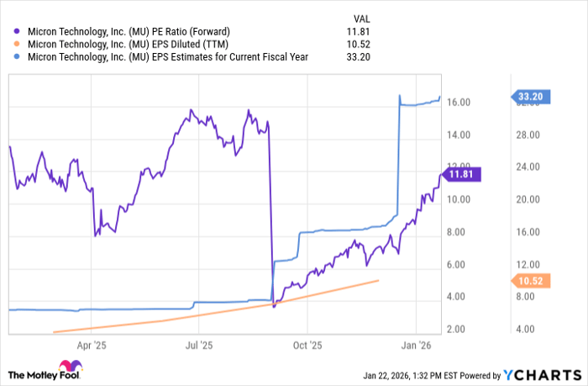
Task: Click the 6.00 left y-axis label
Action: coord(455,265)
